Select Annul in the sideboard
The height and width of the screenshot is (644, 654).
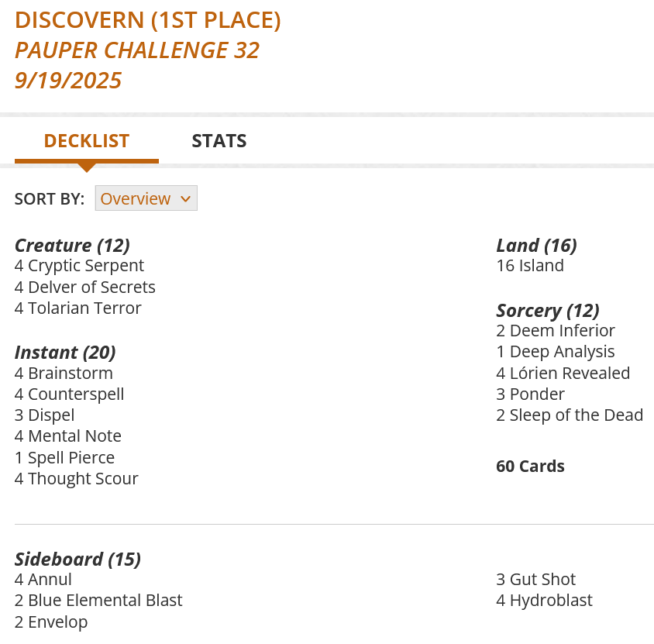[x=50, y=579]
